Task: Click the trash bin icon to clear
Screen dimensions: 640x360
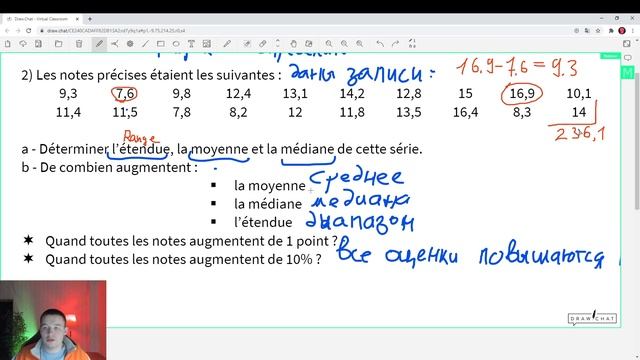Action: pos(79,44)
